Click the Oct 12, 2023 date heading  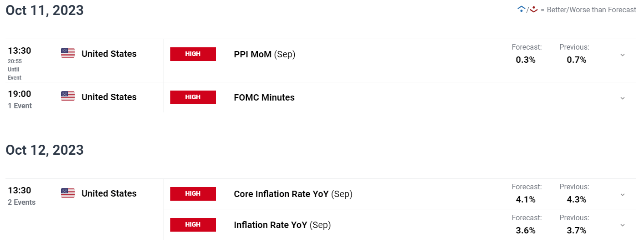pyautogui.click(x=45, y=150)
